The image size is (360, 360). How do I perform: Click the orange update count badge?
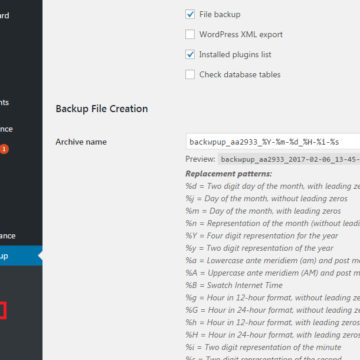[x=3, y=149]
